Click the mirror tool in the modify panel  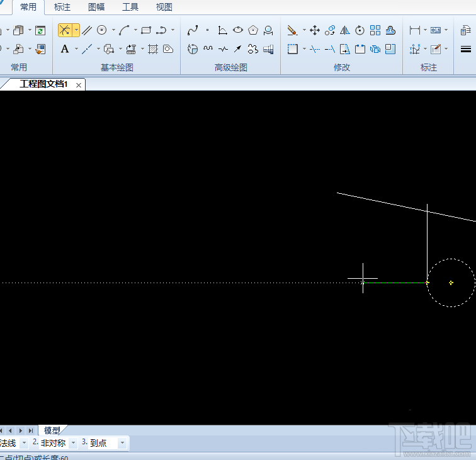[345, 30]
